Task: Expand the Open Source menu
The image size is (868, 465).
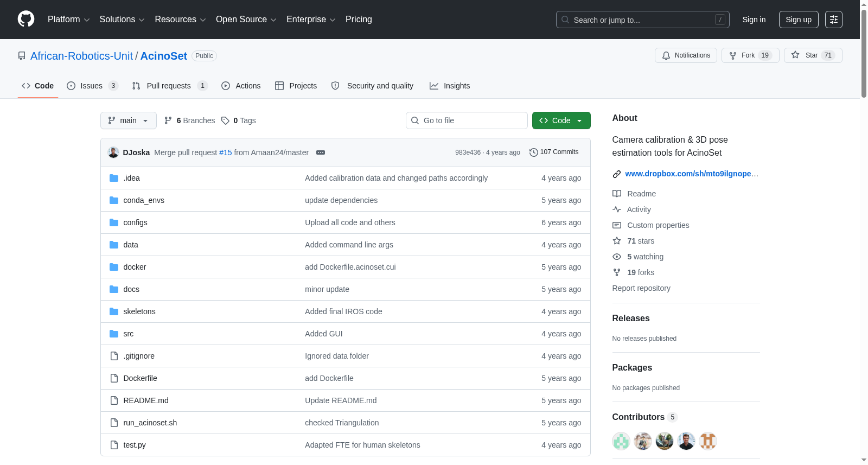Action: 246,20
